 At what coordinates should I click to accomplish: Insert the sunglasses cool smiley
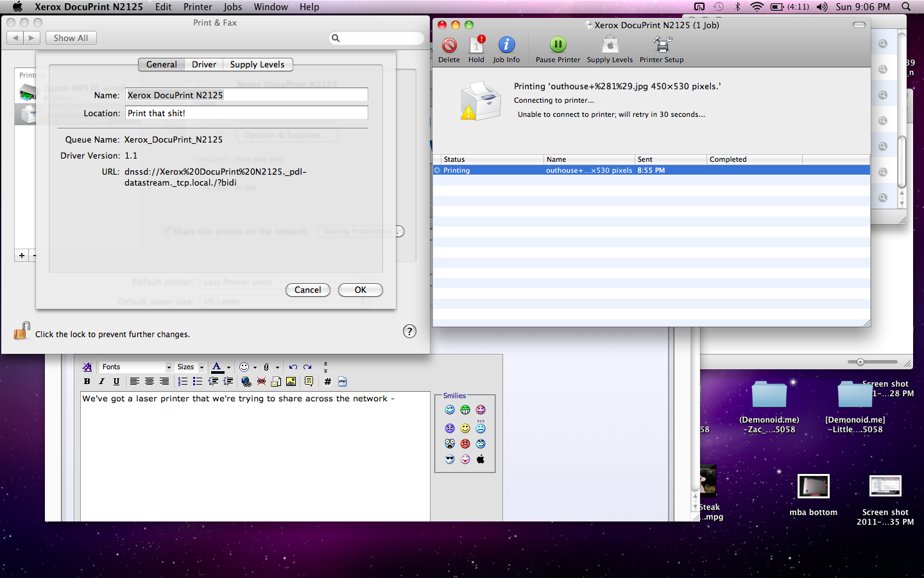pos(450,459)
